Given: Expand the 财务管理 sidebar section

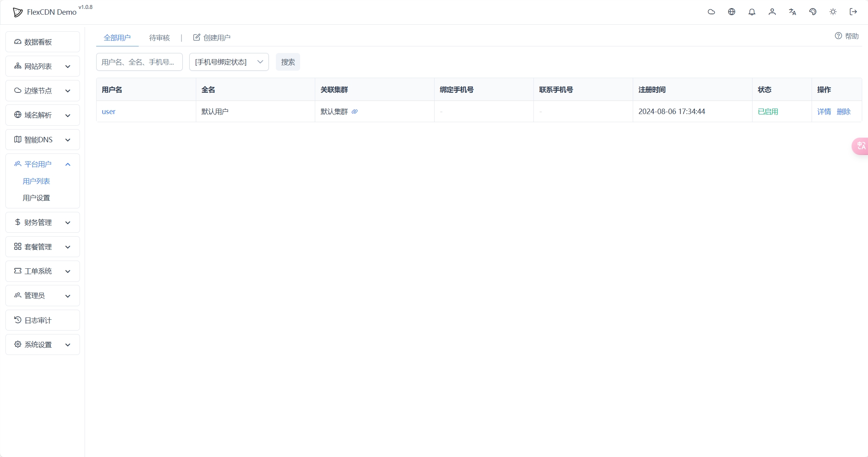Looking at the screenshot, I should pos(42,222).
